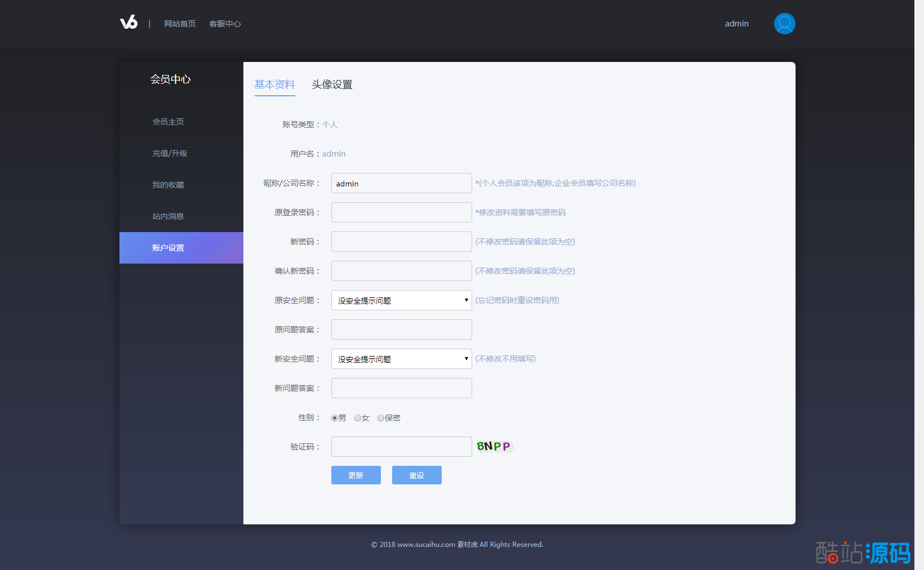This screenshot has width=924, height=570.
Task: Click the 验证码 input field
Action: coord(401,447)
